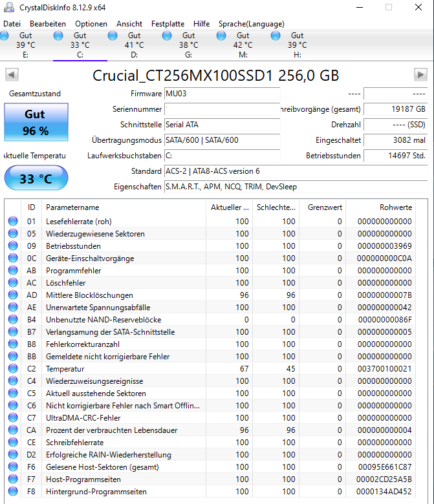Click the Betriebsstunden value 14697 Std.
This screenshot has width=434, height=504.
click(x=395, y=156)
